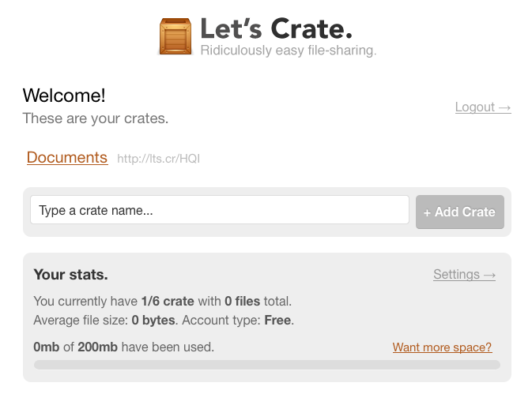Click the "Free" account type text
This screenshot has height=394, width=532.
coord(278,321)
